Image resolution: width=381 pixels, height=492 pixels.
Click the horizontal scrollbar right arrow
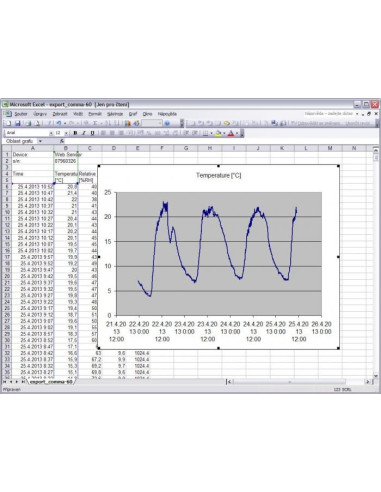pyautogui.click(x=368, y=382)
